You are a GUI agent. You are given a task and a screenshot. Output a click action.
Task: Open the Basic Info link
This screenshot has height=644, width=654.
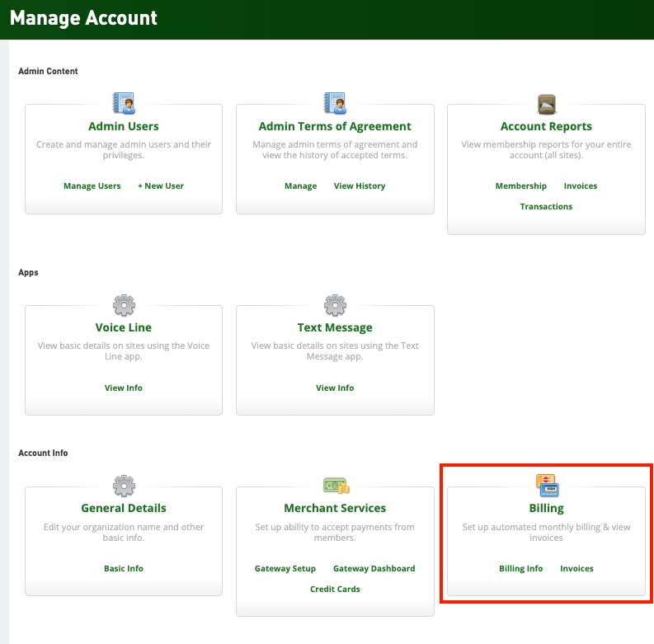pos(124,568)
